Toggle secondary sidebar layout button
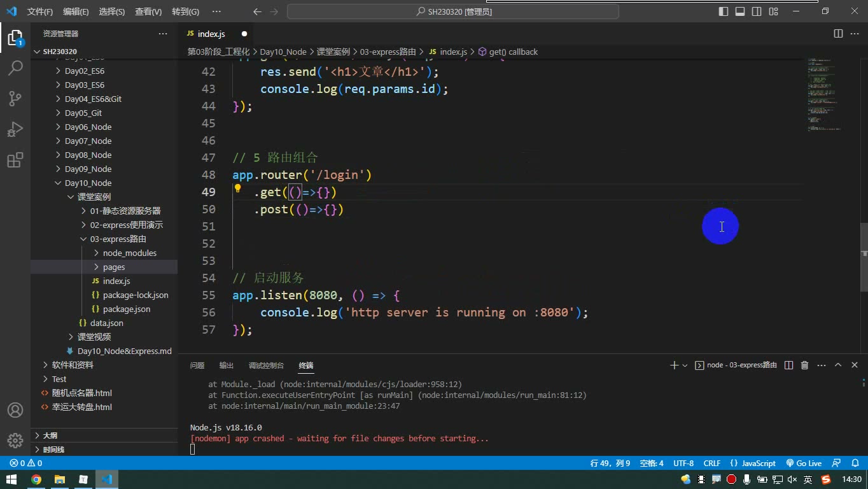This screenshot has width=868, height=489. point(757,11)
